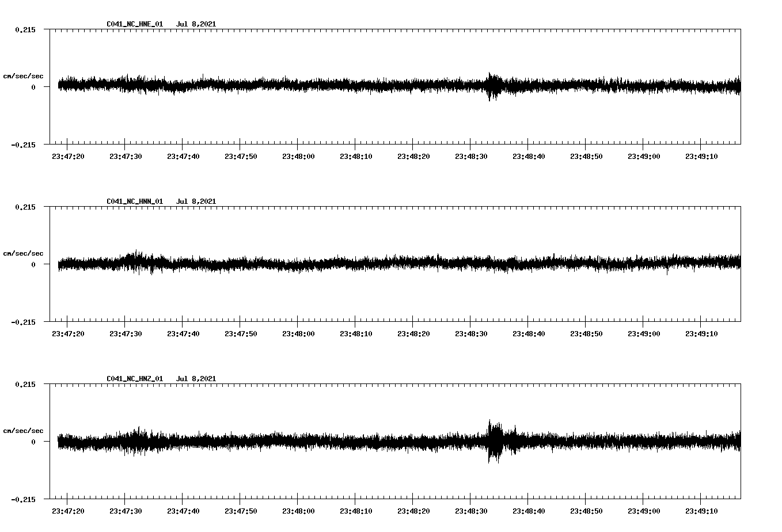Select the Jul 8,2021 date on HNZ plot

pos(196,379)
